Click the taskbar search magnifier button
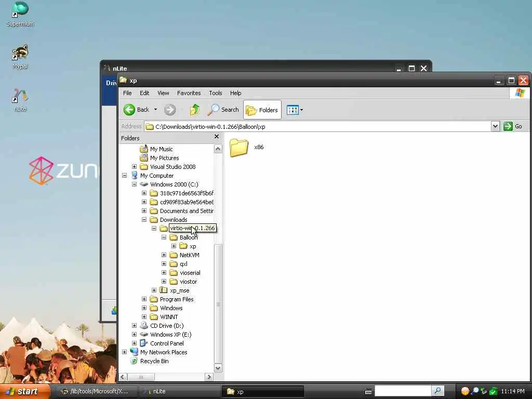532x399 pixels. pyautogui.click(x=437, y=391)
